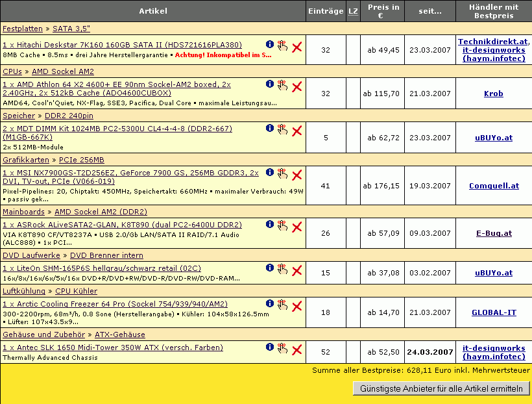The image size is (532, 404).
Task: Open MSI NX7900GS-T2D256EZ product link
Action: tap(130, 177)
